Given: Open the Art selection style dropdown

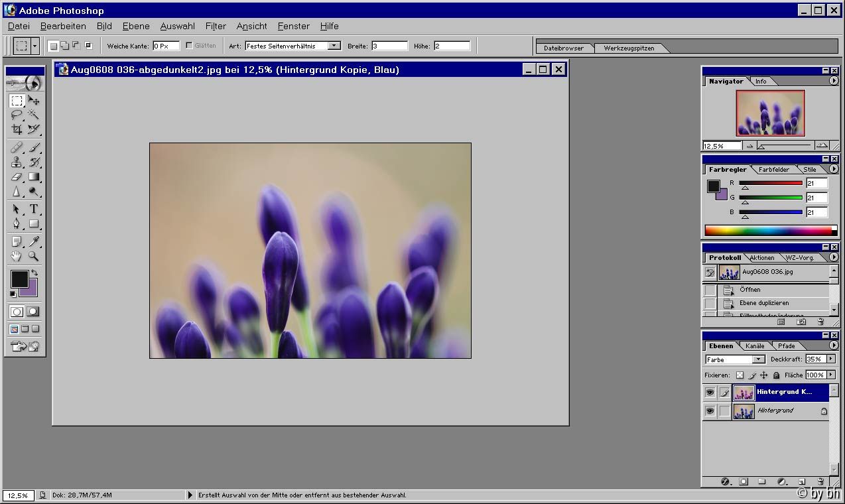Looking at the screenshot, I should pyautogui.click(x=334, y=46).
